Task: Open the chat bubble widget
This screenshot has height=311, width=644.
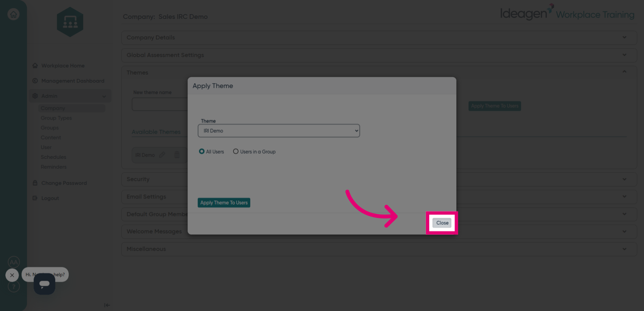Action: (x=44, y=284)
